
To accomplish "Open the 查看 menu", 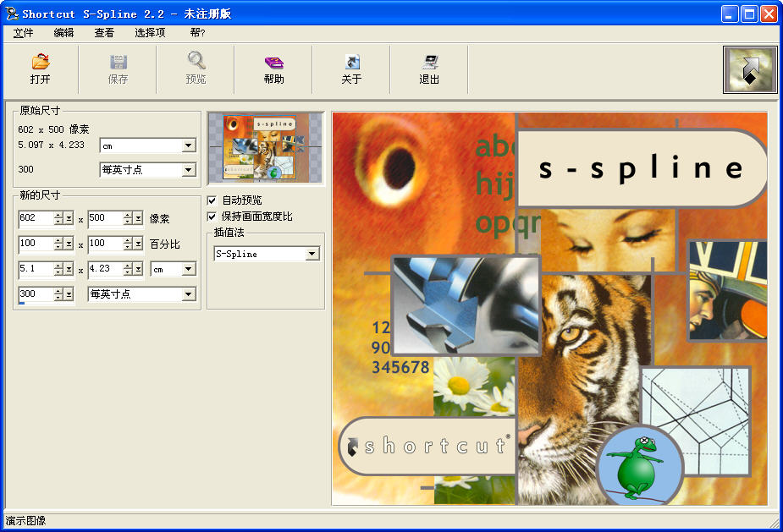I will (104, 33).
